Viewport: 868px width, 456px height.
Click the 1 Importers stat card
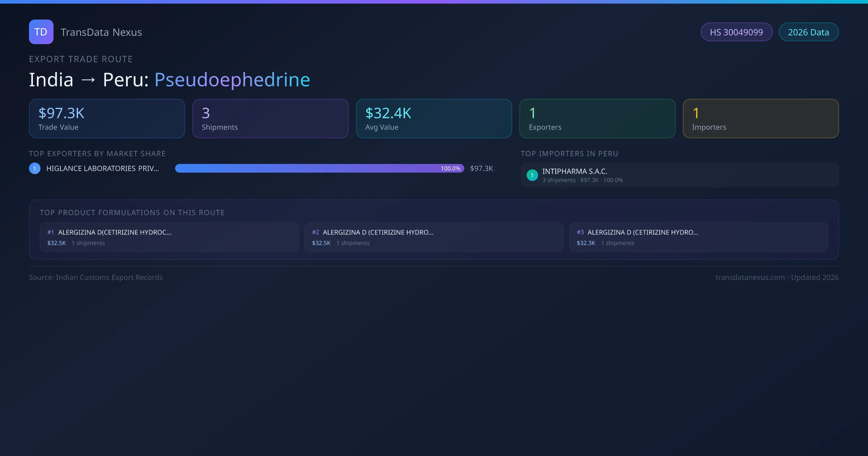coord(761,119)
